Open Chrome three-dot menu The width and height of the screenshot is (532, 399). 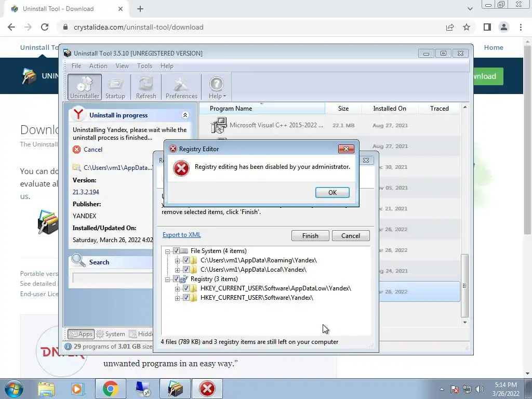coord(521,27)
